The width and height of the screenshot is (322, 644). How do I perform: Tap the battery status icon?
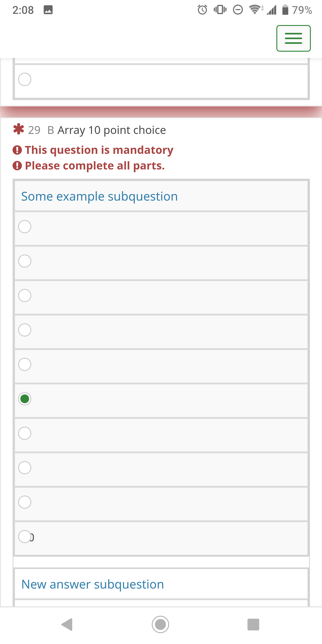click(285, 10)
